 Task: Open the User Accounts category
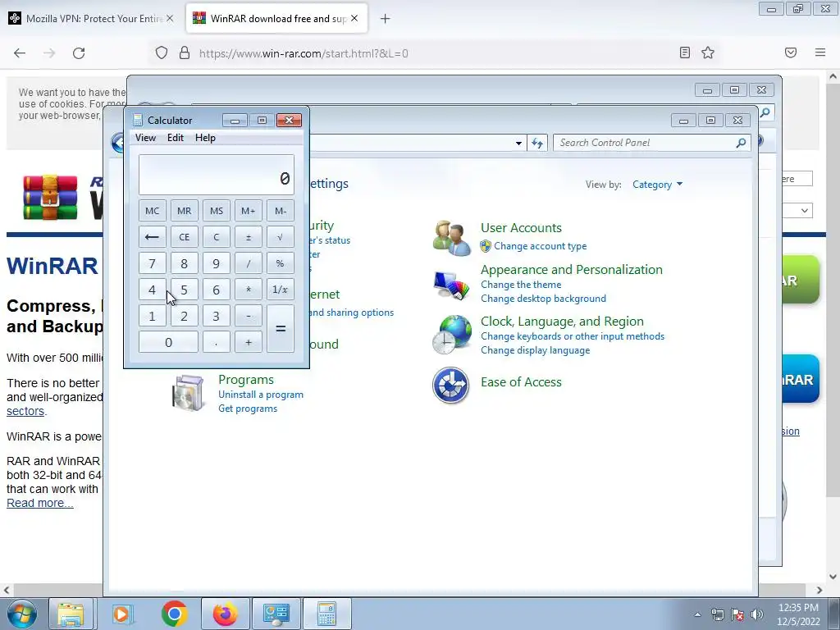521,228
